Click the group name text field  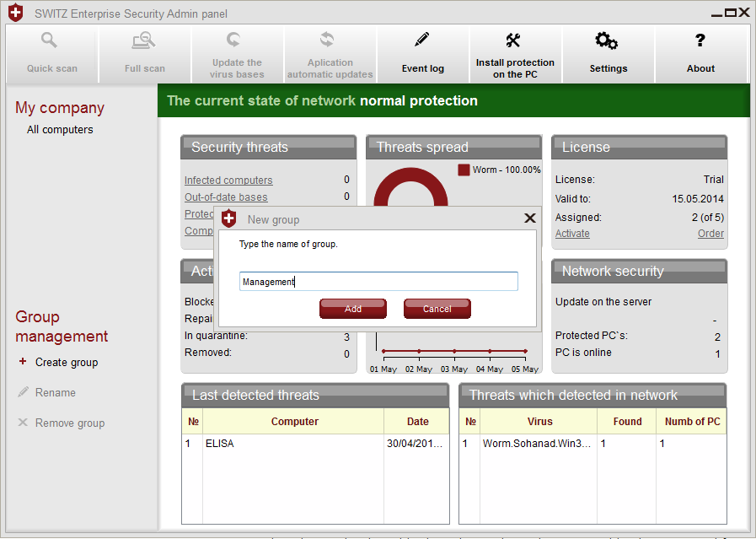coord(378,282)
